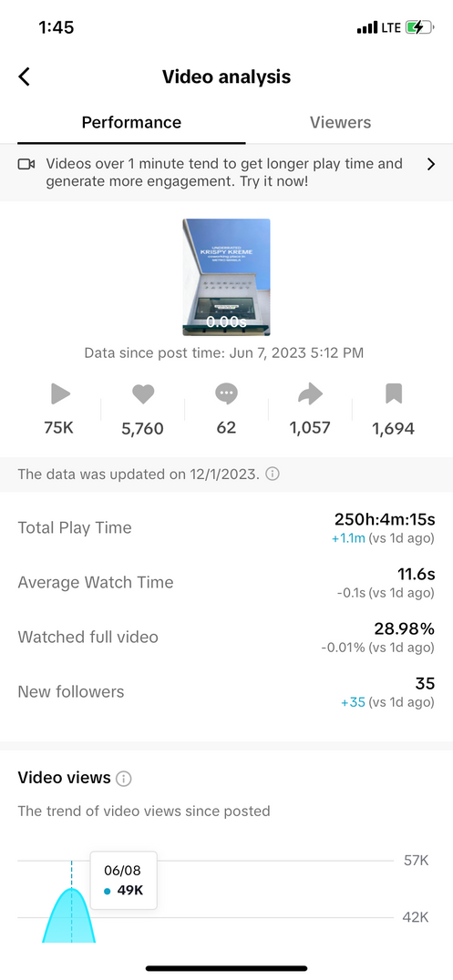Screen dimensions: 453x980
Task: Tap the battery indicator in status bar
Action: pyautogui.click(x=419, y=27)
